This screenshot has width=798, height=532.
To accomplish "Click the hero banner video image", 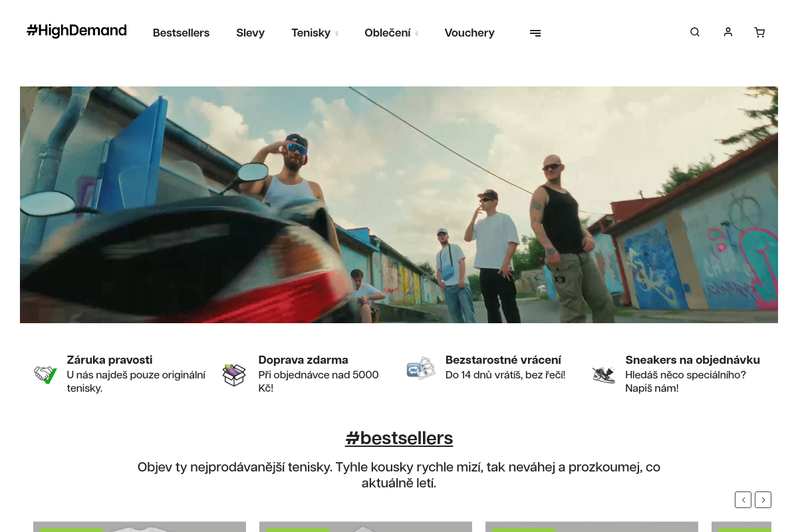I will tap(399, 205).
